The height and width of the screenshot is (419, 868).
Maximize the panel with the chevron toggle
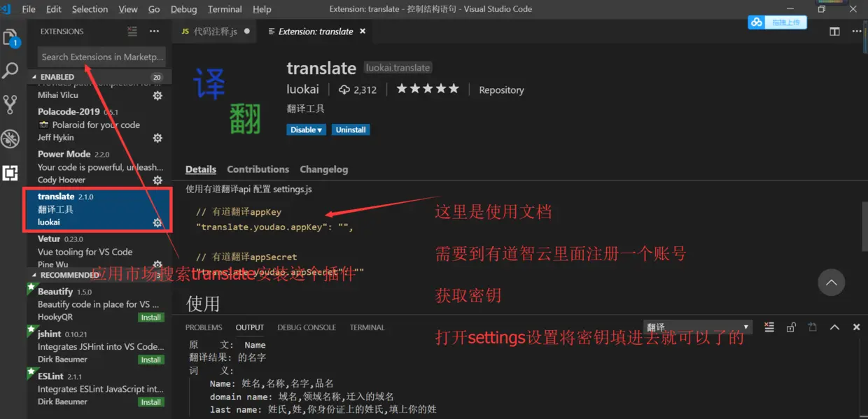[834, 327]
